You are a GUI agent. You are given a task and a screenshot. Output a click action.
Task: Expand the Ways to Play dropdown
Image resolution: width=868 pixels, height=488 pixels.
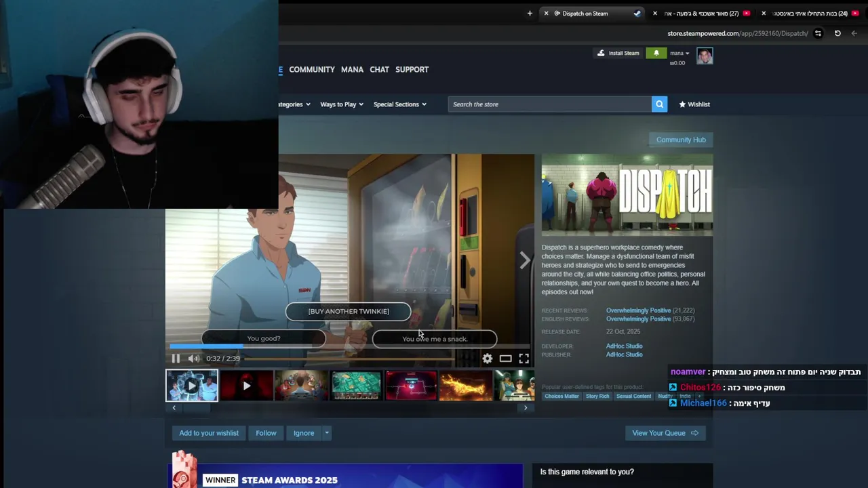coord(342,104)
